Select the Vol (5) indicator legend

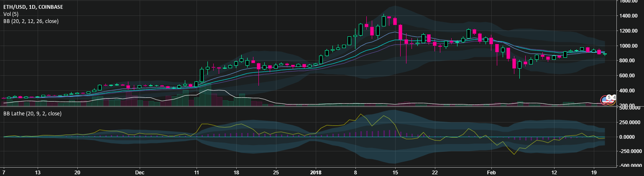(x=10, y=14)
